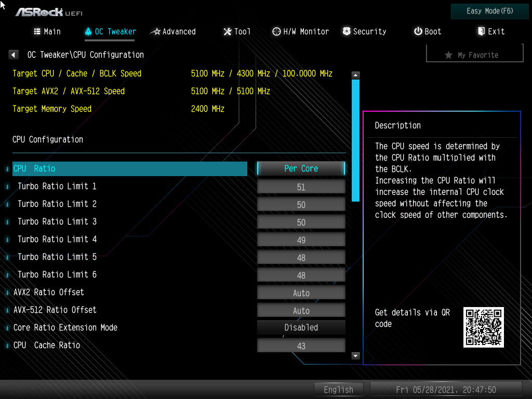Image resolution: width=532 pixels, height=399 pixels.
Task: Toggle Core Ratio Extension Mode from Disabled
Action: (x=301, y=327)
